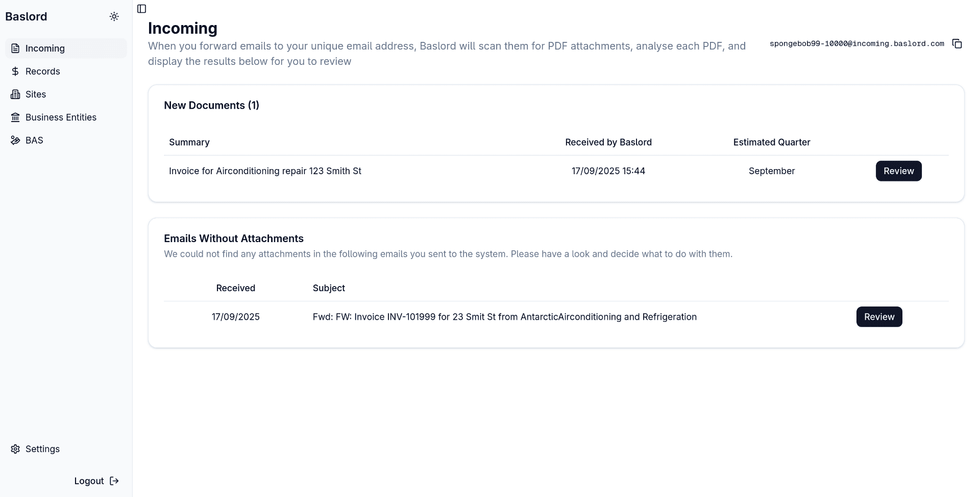The height and width of the screenshot is (497, 980).
Task: Go to Business Entities
Action: 61,117
